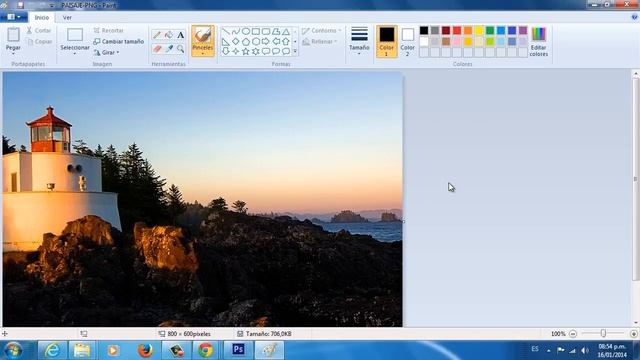Open the Editar colores dialog
640x360 pixels.
tap(538, 41)
